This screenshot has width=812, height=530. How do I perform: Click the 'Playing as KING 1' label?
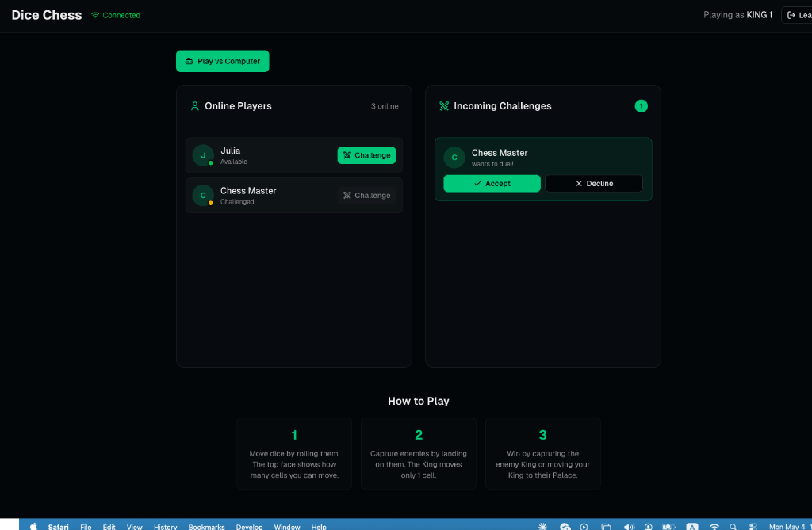[x=737, y=15]
